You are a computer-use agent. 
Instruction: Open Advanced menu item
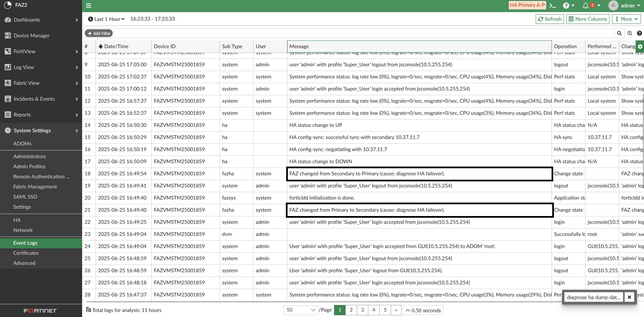(x=24, y=263)
